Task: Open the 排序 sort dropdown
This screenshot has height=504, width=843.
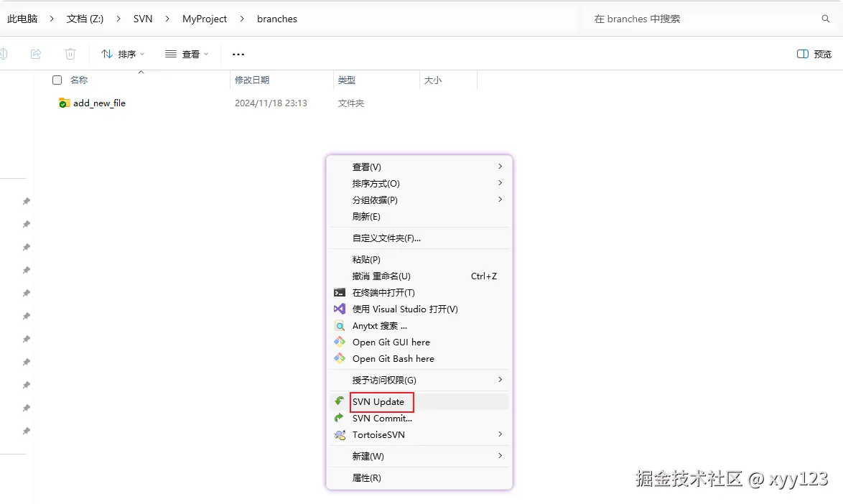Action: 123,54
